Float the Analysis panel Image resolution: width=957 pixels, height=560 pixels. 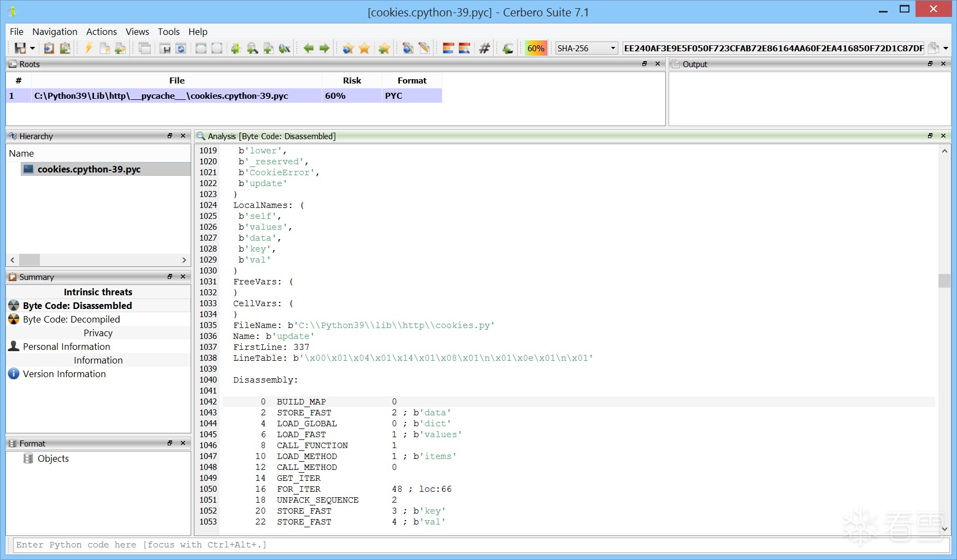click(x=930, y=136)
